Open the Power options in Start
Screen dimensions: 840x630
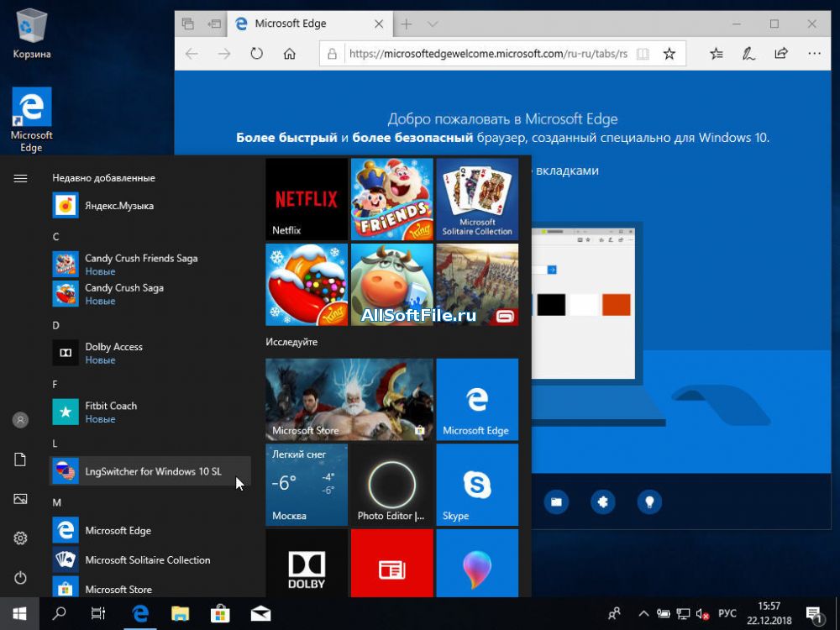point(21,578)
